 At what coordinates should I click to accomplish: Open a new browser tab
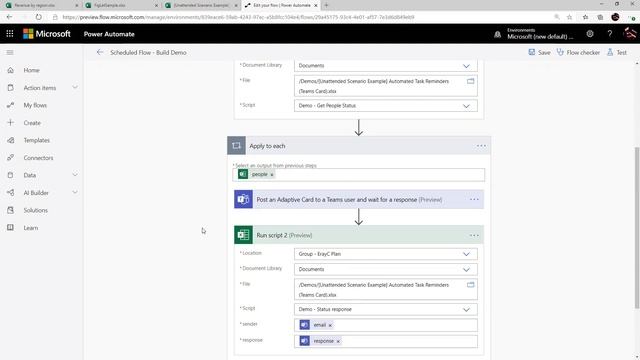click(326, 5)
